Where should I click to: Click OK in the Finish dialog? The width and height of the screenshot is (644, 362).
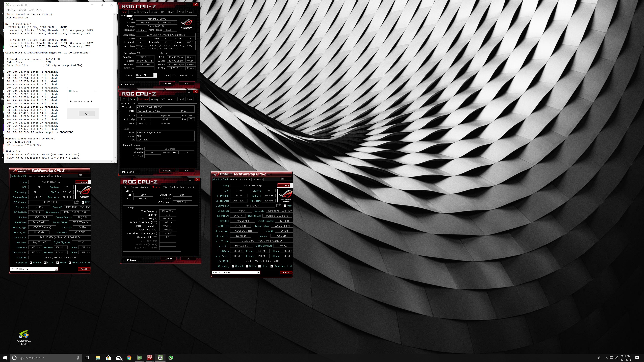87,114
